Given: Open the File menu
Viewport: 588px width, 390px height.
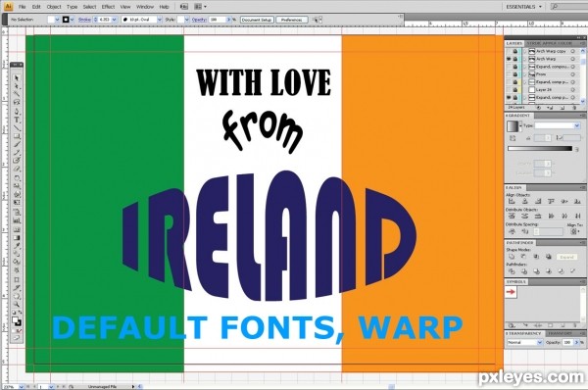Looking at the screenshot, I should (x=23, y=7).
